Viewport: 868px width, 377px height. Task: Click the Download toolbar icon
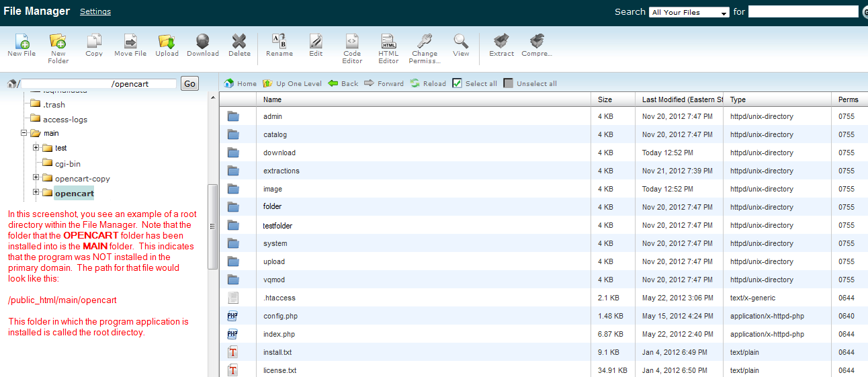(202, 42)
